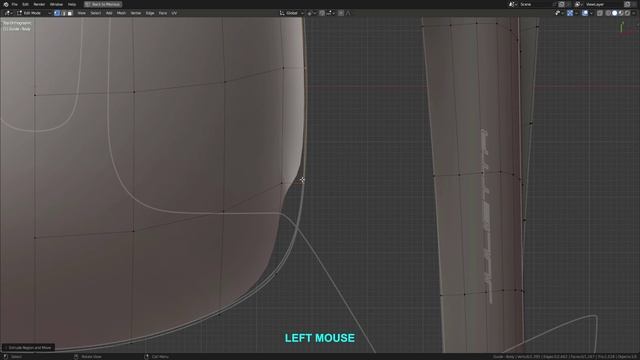Image resolution: width=640 pixels, height=360 pixels.
Task: Switch to wireframe shading
Action: [x=608, y=13]
